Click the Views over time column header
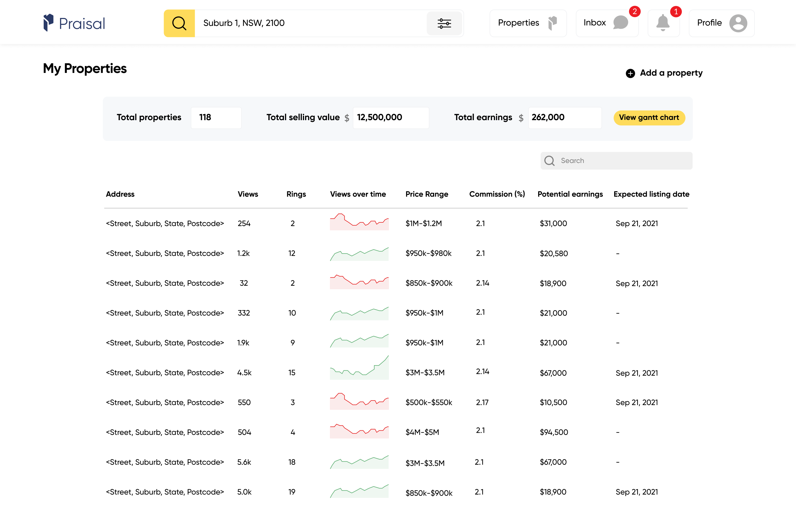 [x=358, y=194]
